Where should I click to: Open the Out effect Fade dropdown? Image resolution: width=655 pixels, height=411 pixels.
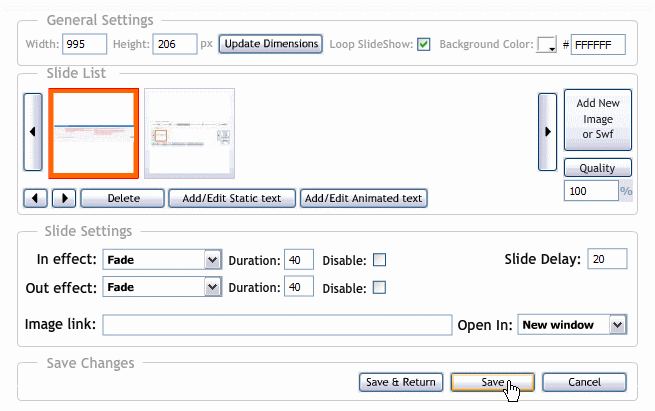tap(162, 287)
